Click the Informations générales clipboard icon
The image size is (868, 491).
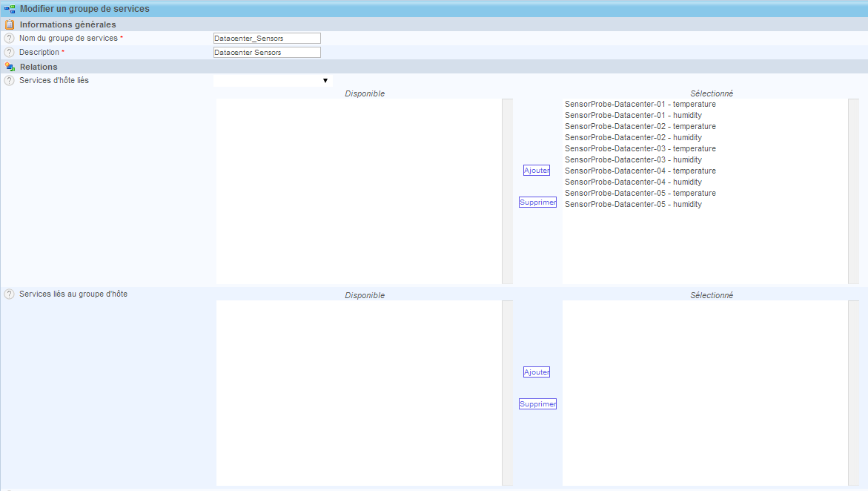[x=10, y=24]
